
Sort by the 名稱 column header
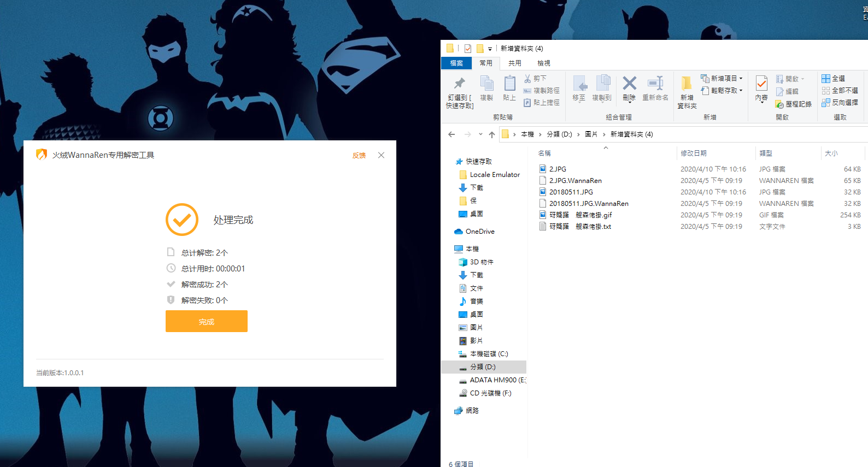coord(606,153)
